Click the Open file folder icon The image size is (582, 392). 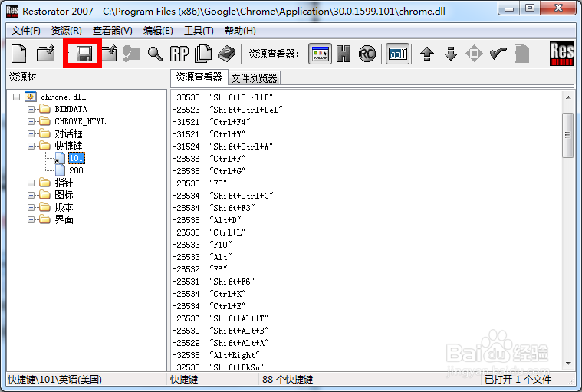46,54
